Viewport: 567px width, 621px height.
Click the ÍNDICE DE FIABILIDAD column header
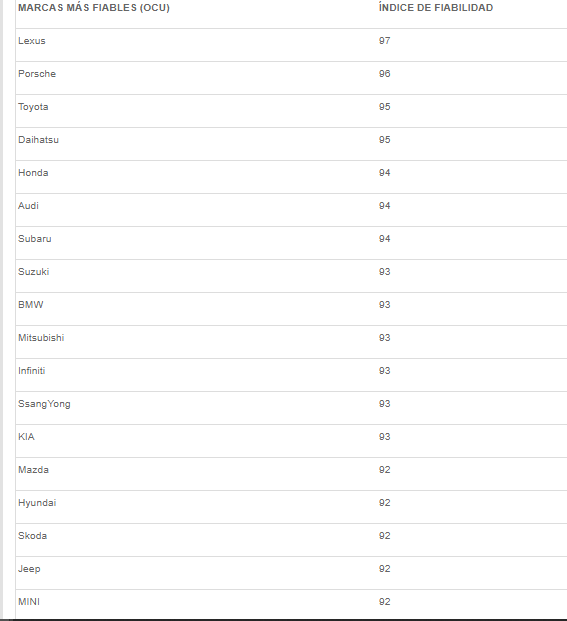(436, 8)
